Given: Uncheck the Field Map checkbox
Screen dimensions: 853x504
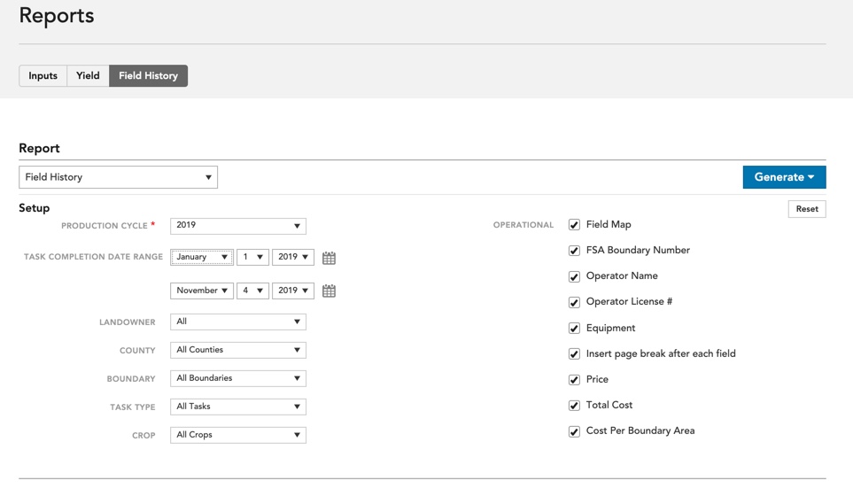Looking at the screenshot, I should click(574, 225).
